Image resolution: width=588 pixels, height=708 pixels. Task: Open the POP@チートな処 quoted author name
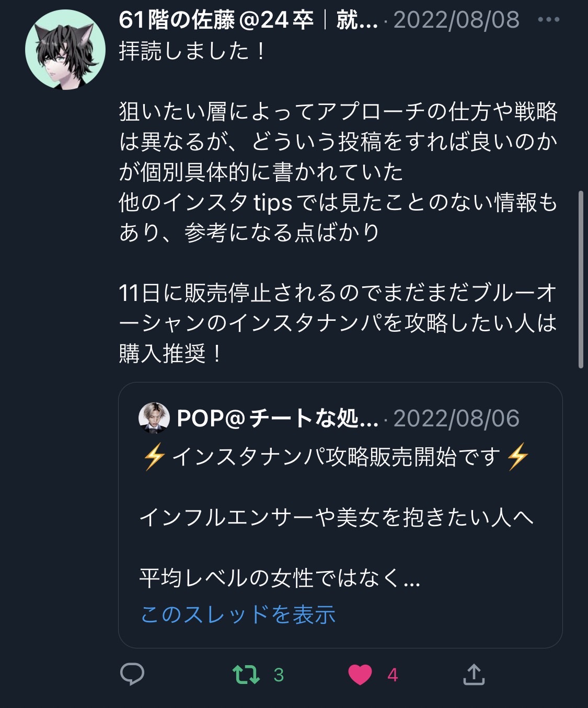278,419
